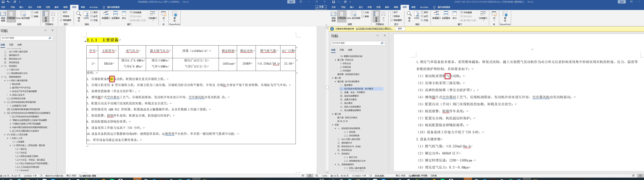Open 引用 (References) tab in left window
Screen dimensions: 644x180
tap(48, 7)
